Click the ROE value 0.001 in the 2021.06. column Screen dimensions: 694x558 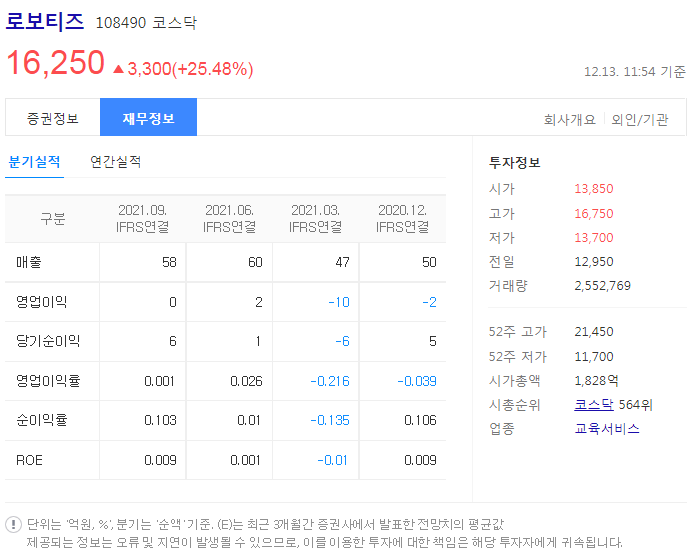(246, 460)
